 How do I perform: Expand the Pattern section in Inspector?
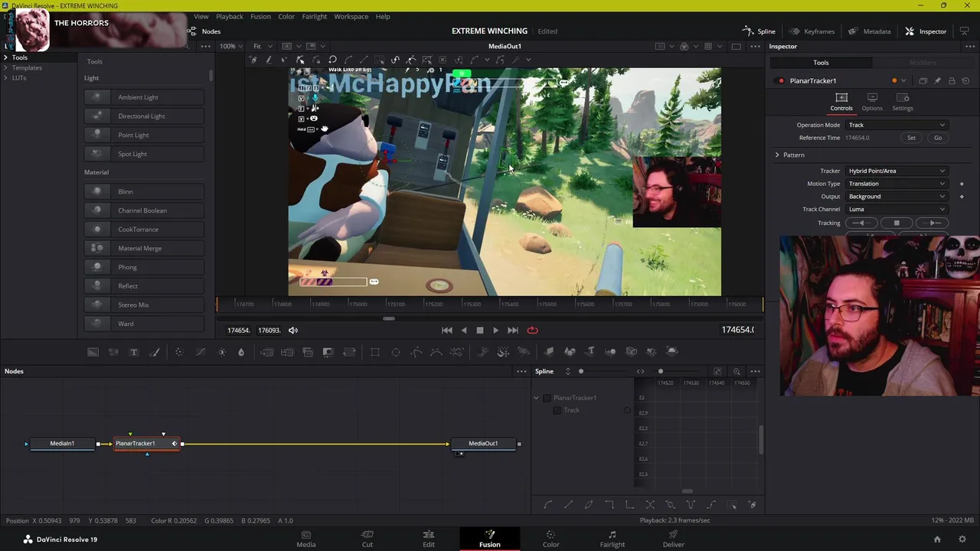pyautogui.click(x=777, y=155)
